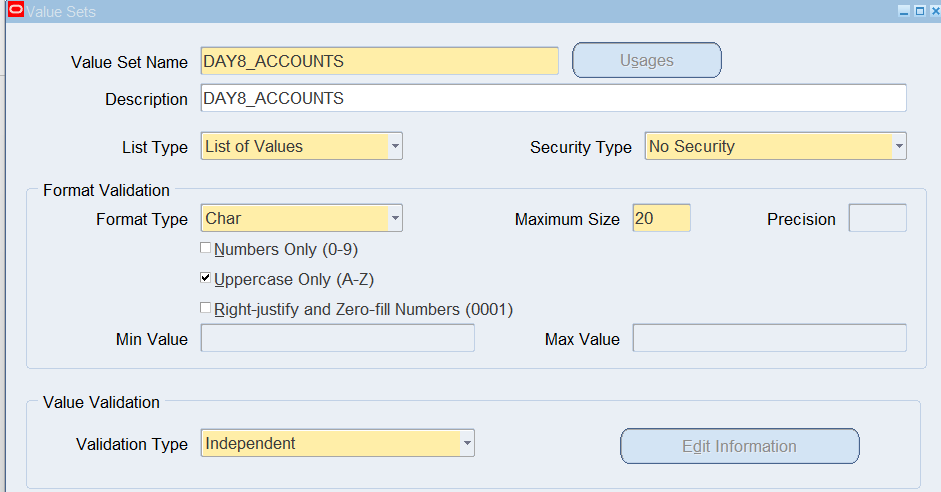Minimize the Value Sets window
Viewport: 941px width, 492px height.
click(x=904, y=11)
